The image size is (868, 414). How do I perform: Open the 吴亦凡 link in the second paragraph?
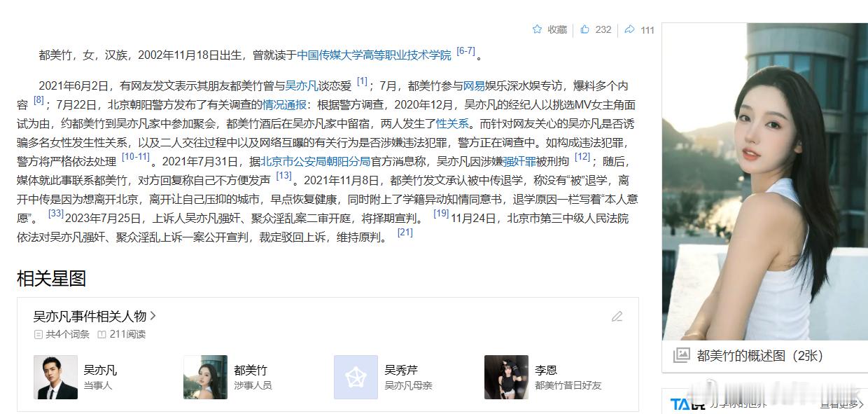(302, 86)
